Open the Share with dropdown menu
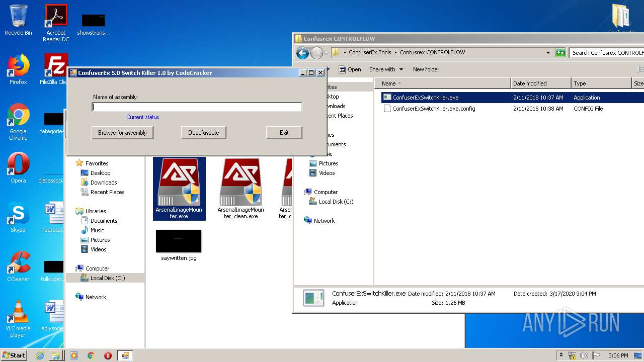This screenshot has width=644, height=362. (386, 69)
